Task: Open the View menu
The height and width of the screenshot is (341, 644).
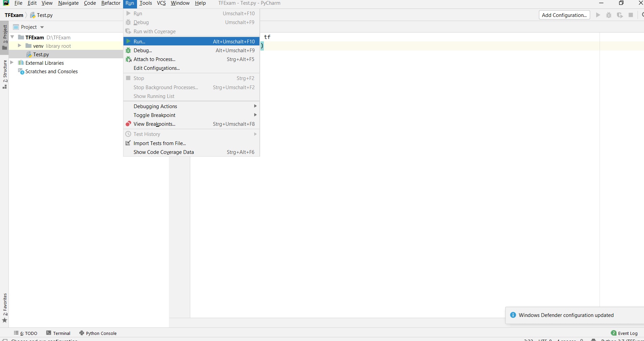Action: (47, 3)
